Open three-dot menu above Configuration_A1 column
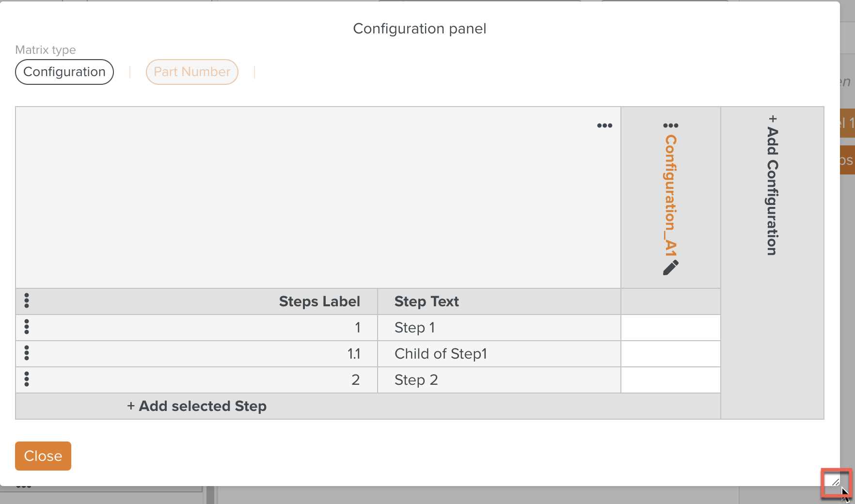 [671, 126]
